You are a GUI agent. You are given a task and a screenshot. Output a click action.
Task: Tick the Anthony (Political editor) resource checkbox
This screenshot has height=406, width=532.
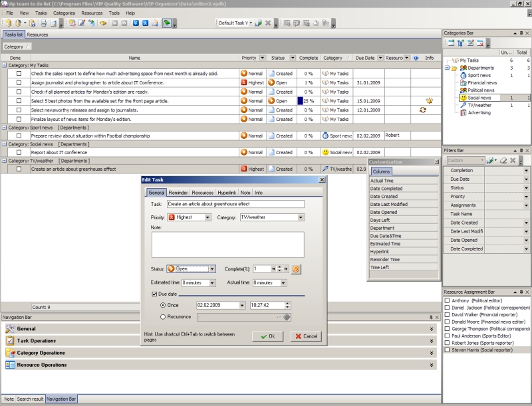tap(447, 301)
